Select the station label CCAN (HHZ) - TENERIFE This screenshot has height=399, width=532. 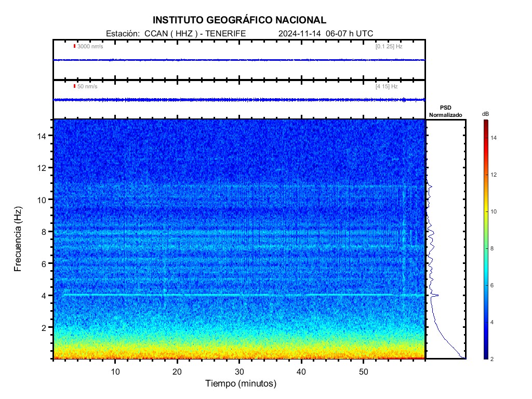pyautogui.click(x=176, y=33)
